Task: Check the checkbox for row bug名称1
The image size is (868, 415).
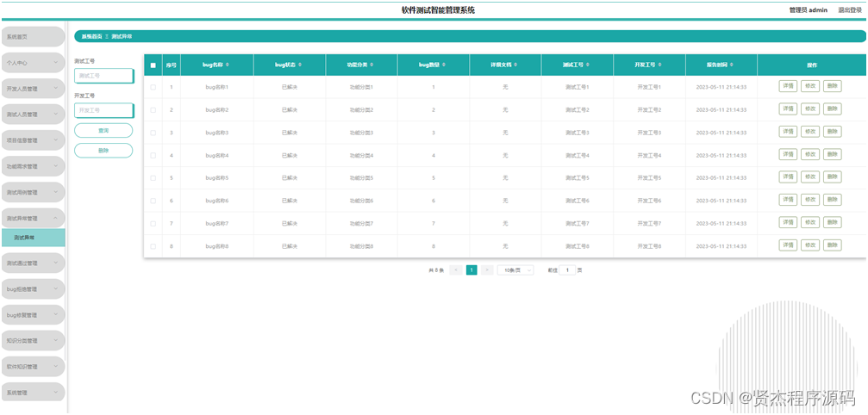Action: point(153,87)
